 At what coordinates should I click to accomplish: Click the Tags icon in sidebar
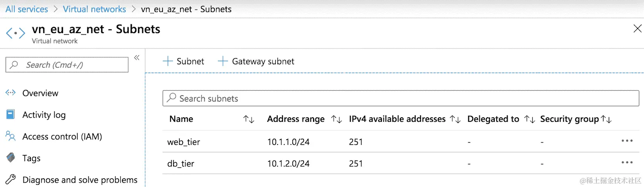11,158
